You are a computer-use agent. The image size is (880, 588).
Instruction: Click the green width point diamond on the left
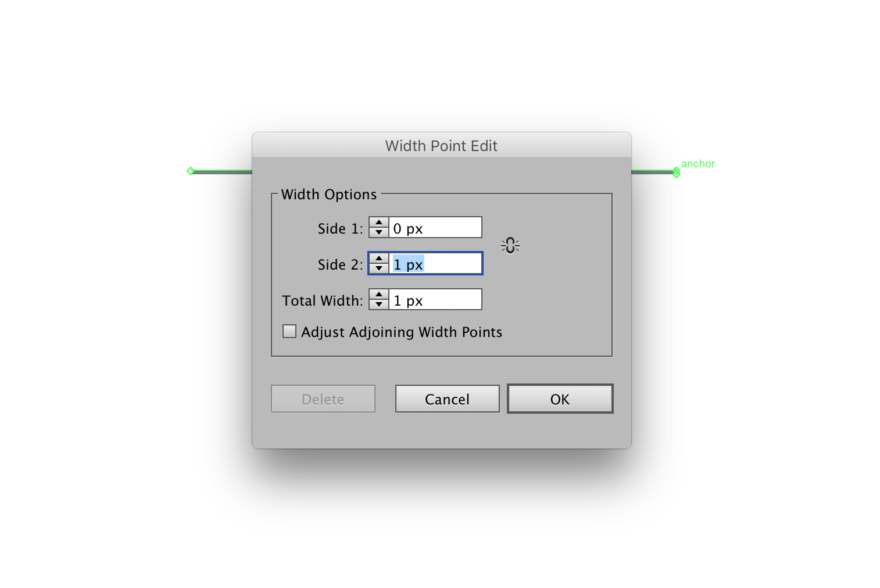pos(191,171)
